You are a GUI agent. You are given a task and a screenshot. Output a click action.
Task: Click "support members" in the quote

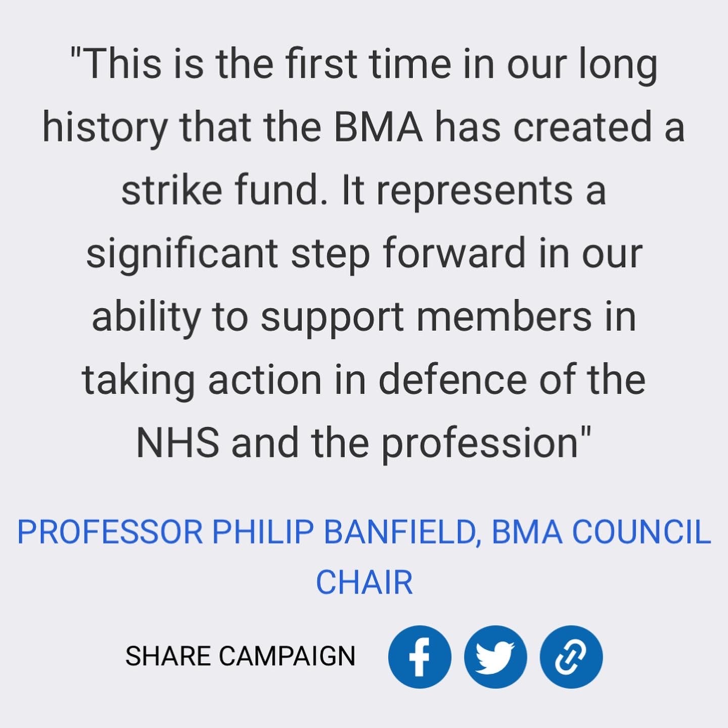[x=426, y=317]
